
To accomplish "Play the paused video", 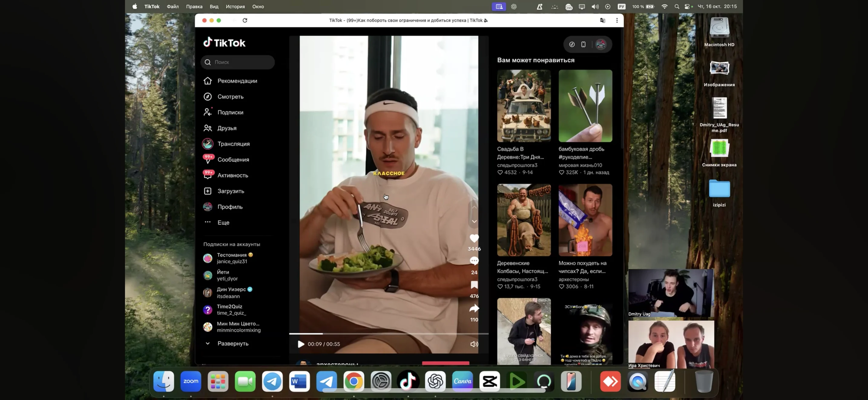I will click(x=301, y=344).
